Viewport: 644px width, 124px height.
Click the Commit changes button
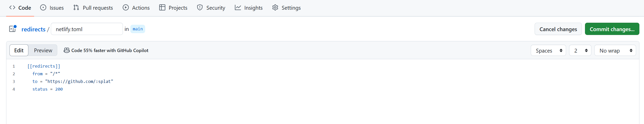point(612,29)
